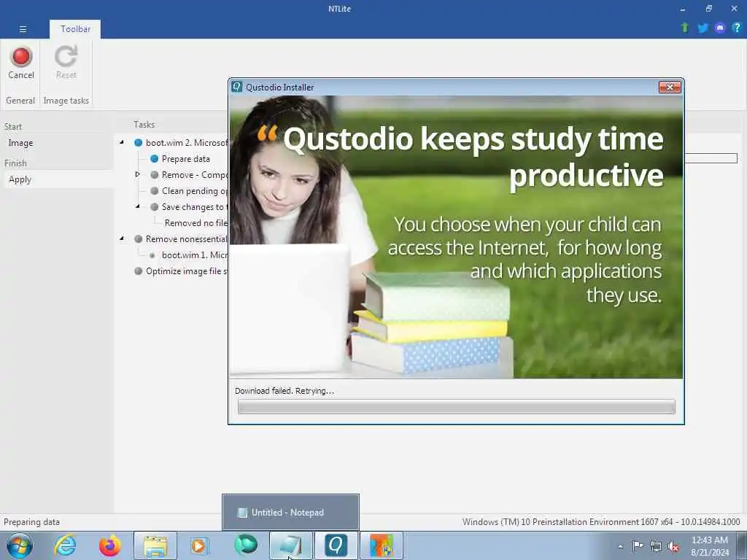Click the NTLite progress bar behind the installer
The image size is (747, 560).
711,158
